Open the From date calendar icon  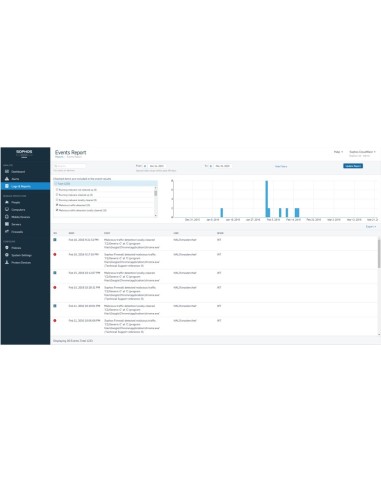pos(145,166)
